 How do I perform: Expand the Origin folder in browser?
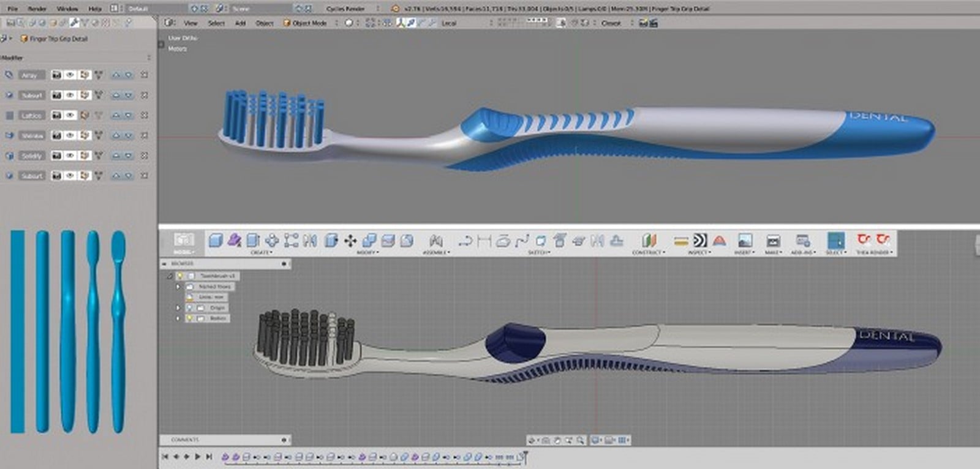[x=178, y=307]
